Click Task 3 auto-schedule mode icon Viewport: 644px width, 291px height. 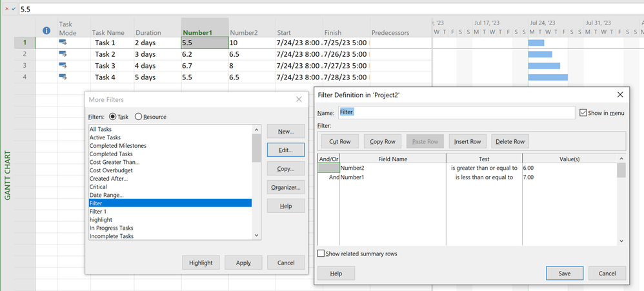(63, 65)
